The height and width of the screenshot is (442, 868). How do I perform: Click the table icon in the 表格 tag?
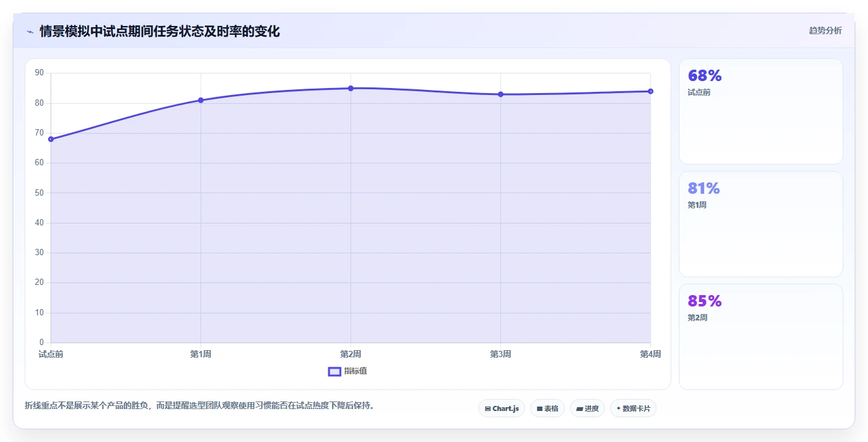[x=540, y=409]
